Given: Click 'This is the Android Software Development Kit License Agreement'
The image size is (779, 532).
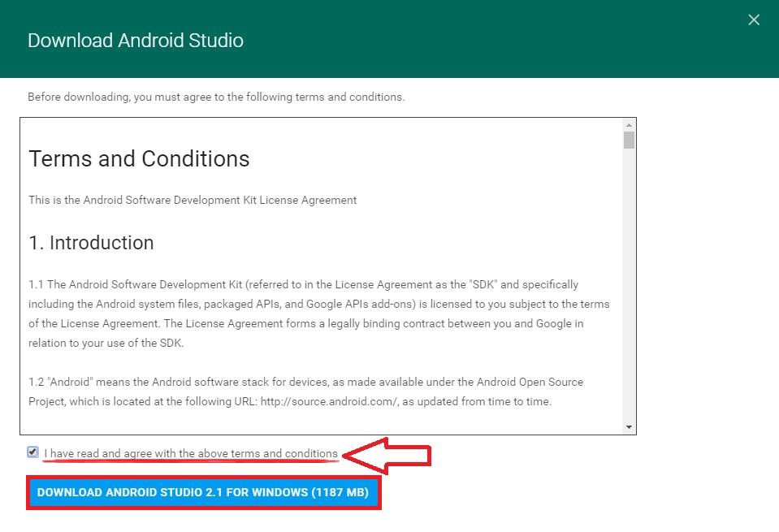Looking at the screenshot, I should [x=193, y=200].
